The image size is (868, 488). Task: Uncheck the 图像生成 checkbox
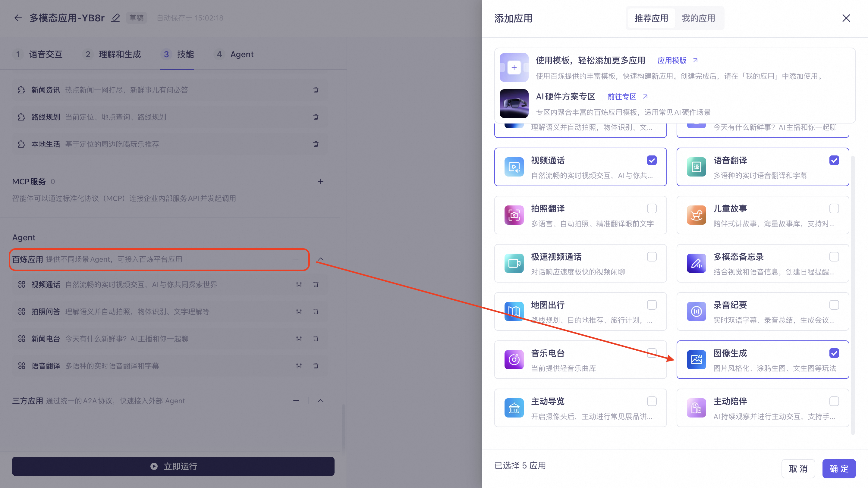coord(834,353)
